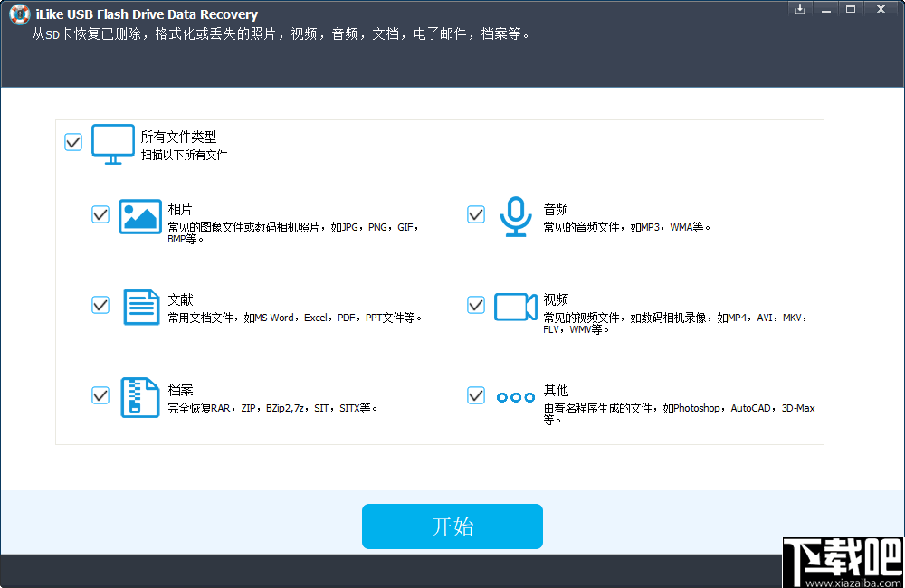Image resolution: width=905 pixels, height=588 pixels.
Task: Disable the 音频 audio checkbox
Action: click(476, 214)
